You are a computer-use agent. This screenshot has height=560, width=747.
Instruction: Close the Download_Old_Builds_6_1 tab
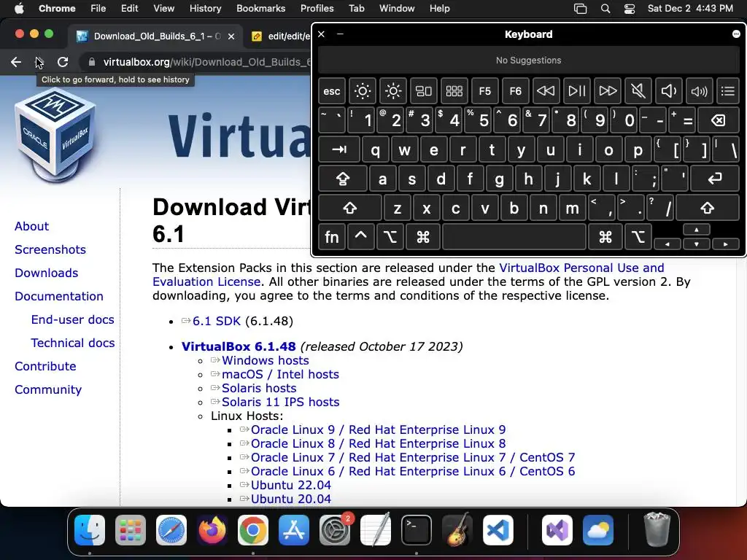click(231, 36)
